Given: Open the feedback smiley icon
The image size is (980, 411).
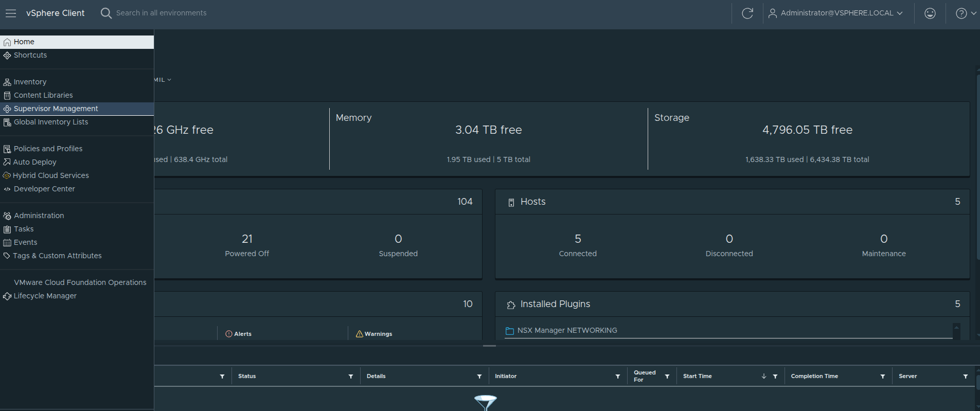Looking at the screenshot, I should pyautogui.click(x=930, y=13).
